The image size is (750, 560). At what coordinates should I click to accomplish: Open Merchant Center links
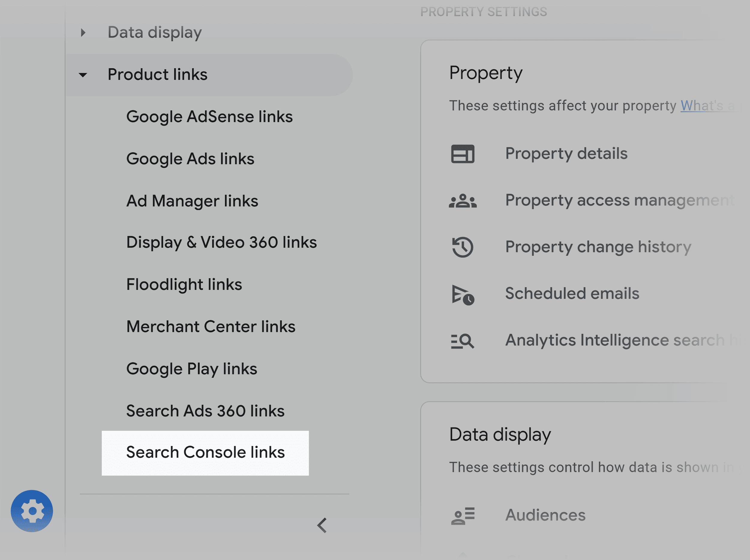211,326
